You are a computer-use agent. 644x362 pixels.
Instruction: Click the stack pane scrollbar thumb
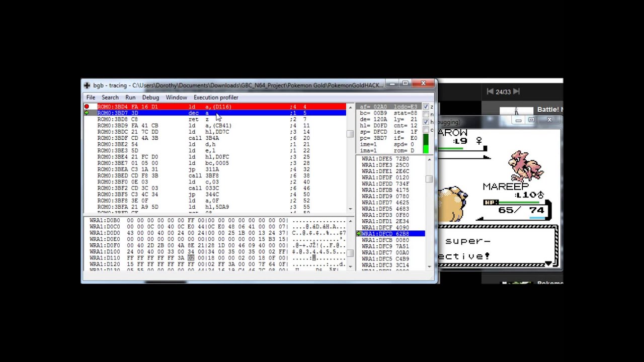pyautogui.click(x=429, y=179)
